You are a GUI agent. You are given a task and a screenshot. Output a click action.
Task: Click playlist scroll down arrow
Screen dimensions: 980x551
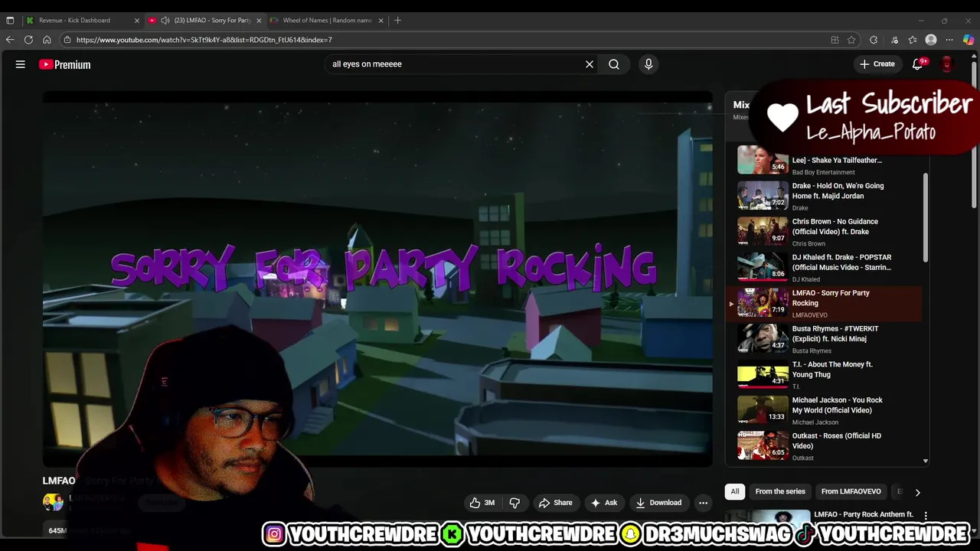coord(926,461)
